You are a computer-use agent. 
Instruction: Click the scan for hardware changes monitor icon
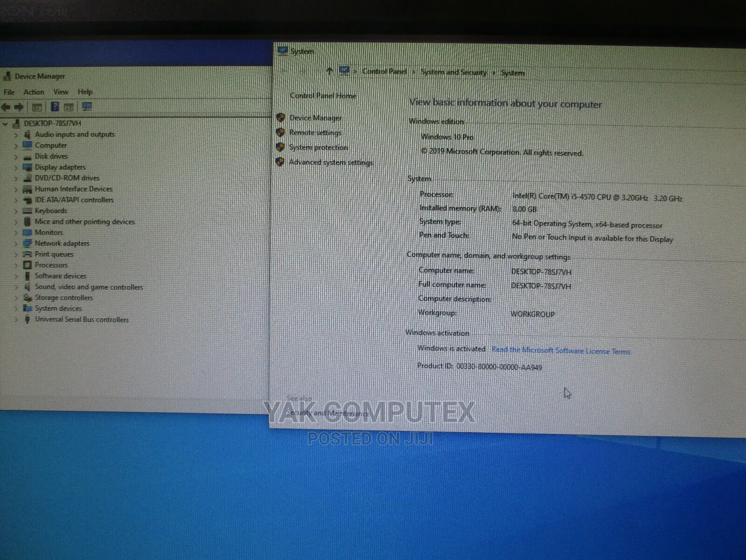87,107
